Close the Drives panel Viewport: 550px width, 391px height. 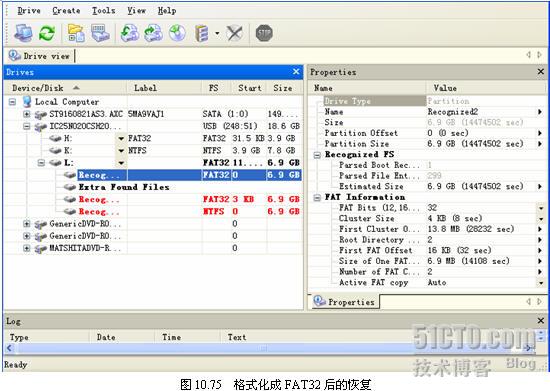click(296, 72)
